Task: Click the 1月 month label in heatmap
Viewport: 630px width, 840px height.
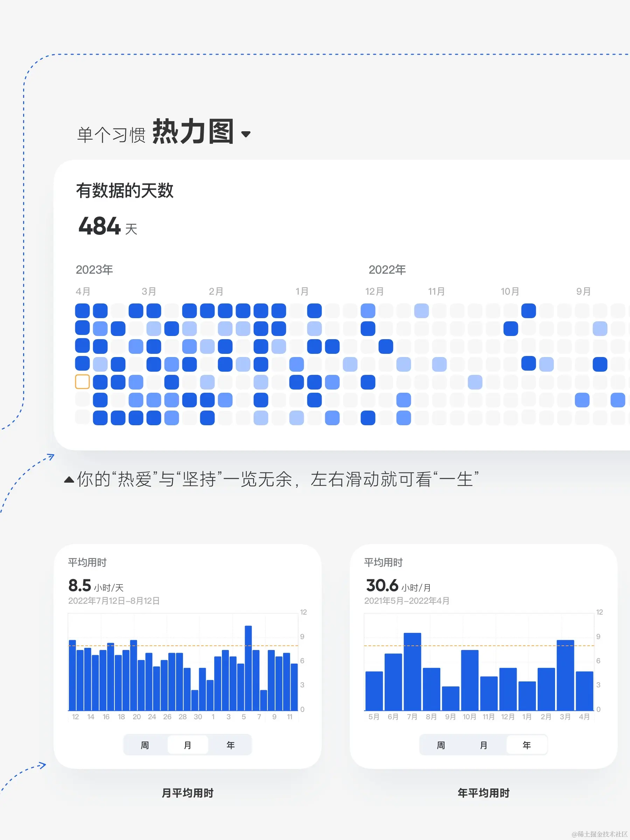Action: click(302, 291)
